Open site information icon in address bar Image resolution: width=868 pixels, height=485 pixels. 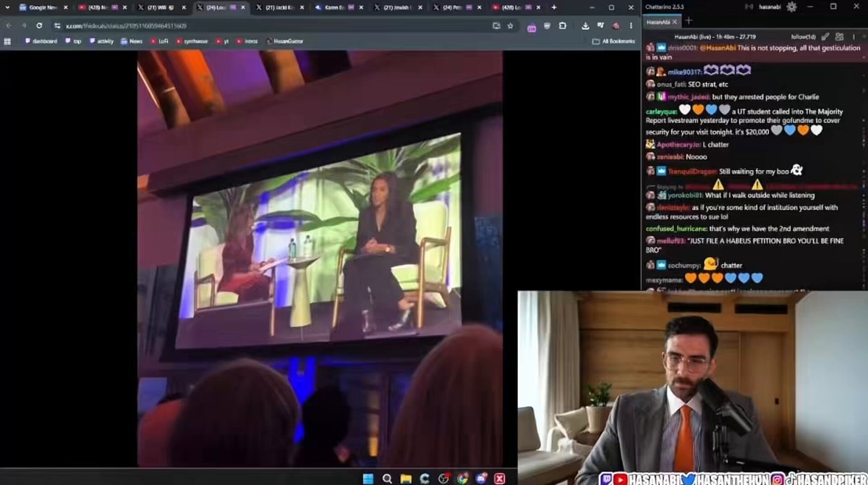[57, 25]
